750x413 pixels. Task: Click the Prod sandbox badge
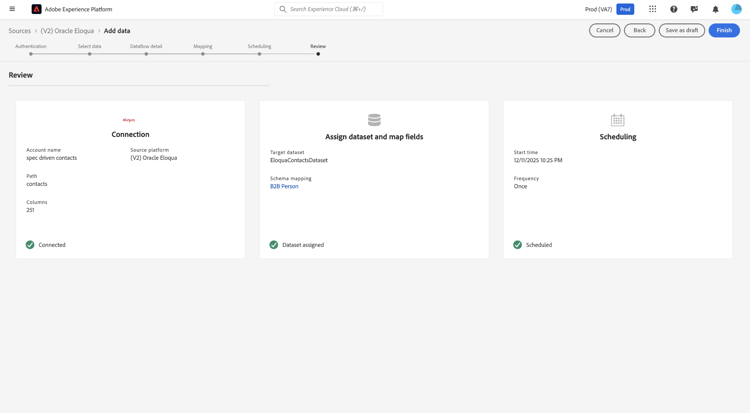[625, 9]
